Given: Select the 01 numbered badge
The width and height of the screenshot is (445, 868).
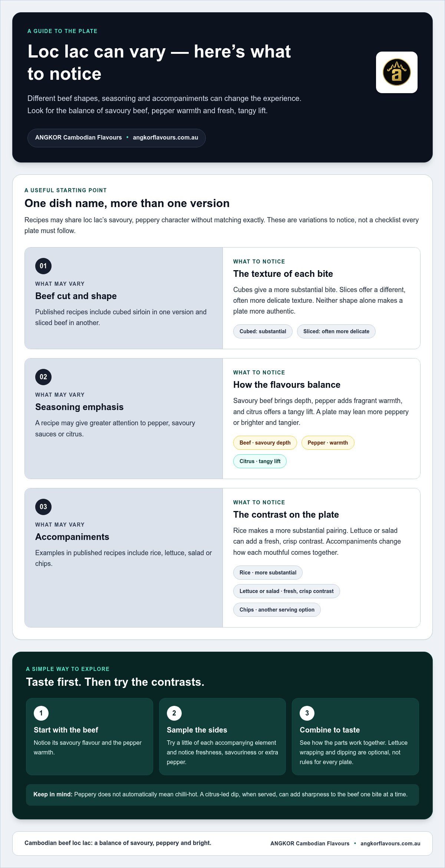Looking at the screenshot, I should click(43, 266).
